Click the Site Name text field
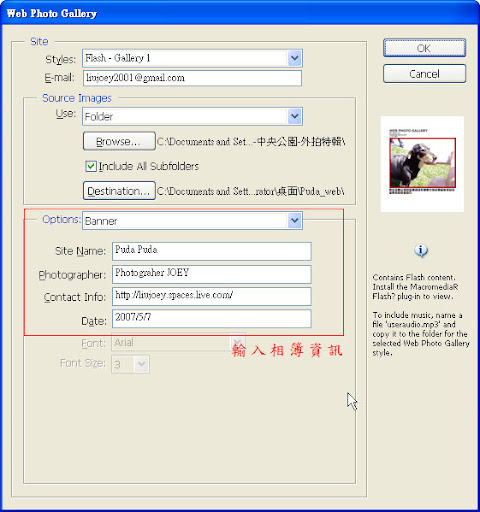The width and height of the screenshot is (480, 512). pos(212,251)
